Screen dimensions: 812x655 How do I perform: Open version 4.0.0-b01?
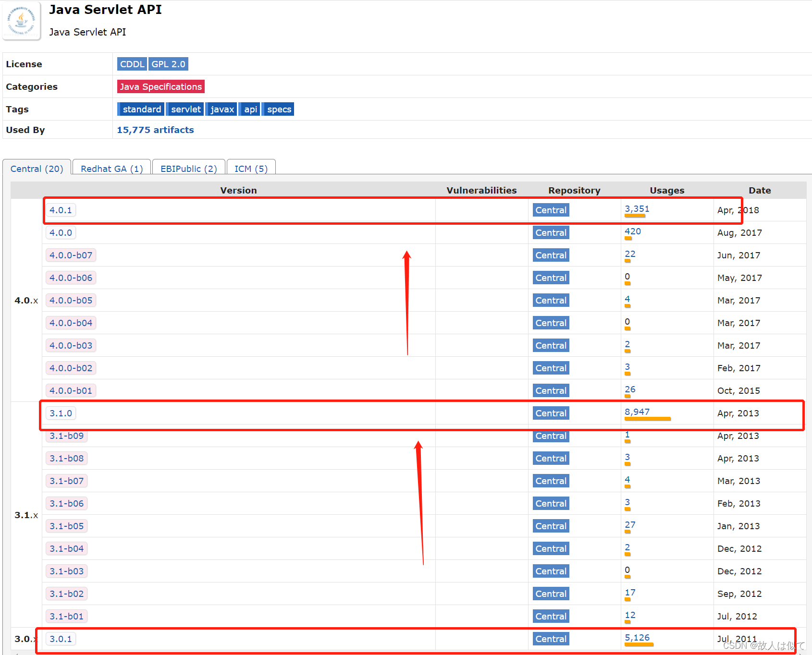tap(71, 390)
